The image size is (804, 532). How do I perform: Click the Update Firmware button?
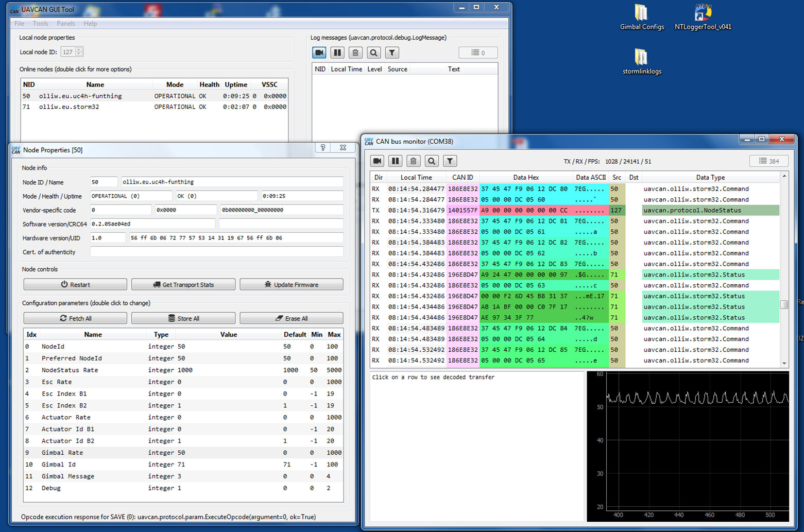(291, 285)
